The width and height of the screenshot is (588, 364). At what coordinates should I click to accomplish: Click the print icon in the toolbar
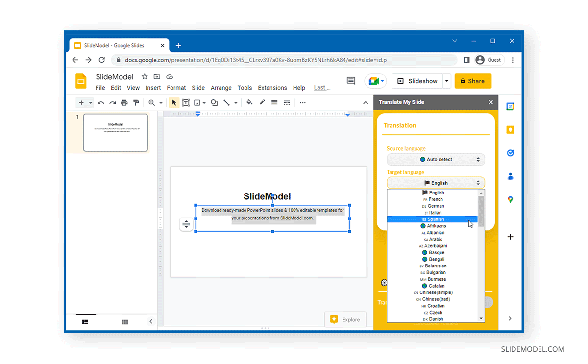pyautogui.click(x=124, y=103)
